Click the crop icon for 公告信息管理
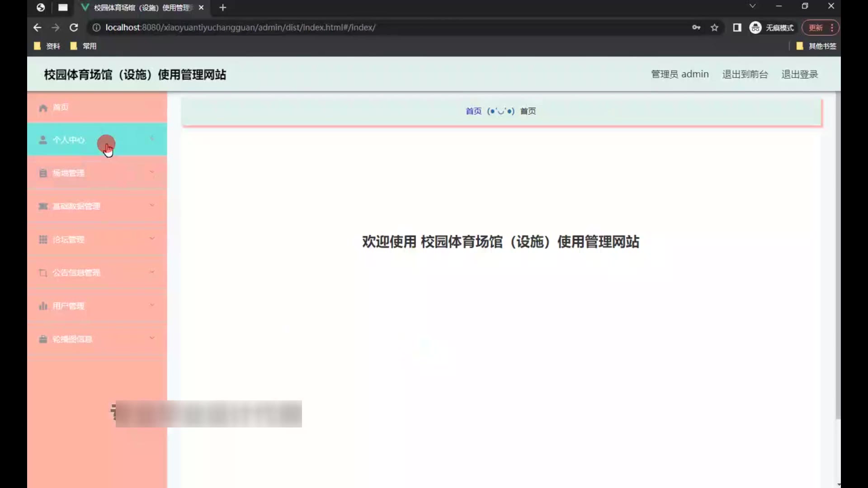This screenshot has height=488, width=868. click(x=43, y=273)
